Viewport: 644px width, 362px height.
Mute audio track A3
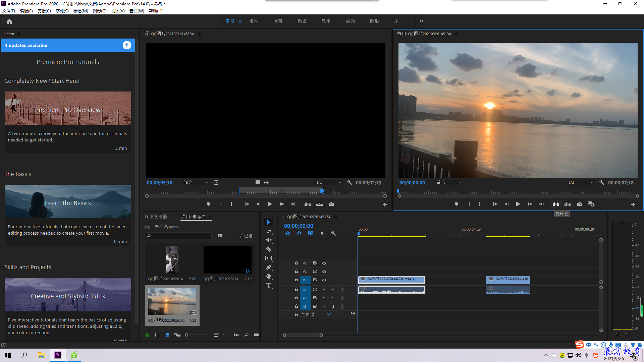tap(324, 306)
